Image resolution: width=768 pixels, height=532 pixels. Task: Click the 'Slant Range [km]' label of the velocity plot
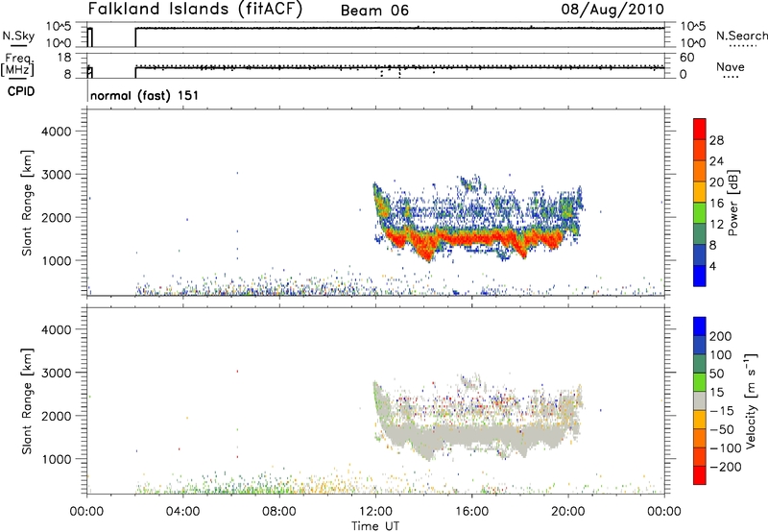point(27,401)
